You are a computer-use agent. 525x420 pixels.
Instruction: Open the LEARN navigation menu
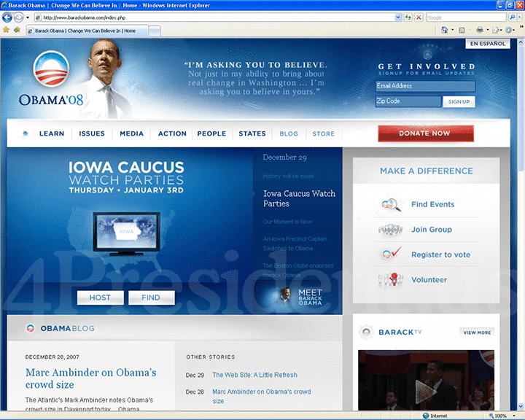52,133
